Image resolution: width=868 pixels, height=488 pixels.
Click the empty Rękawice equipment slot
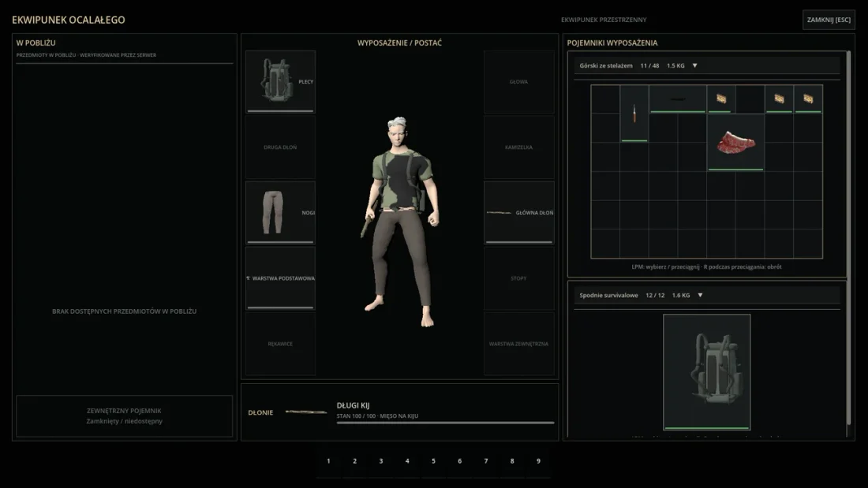[x=280, y=344]
